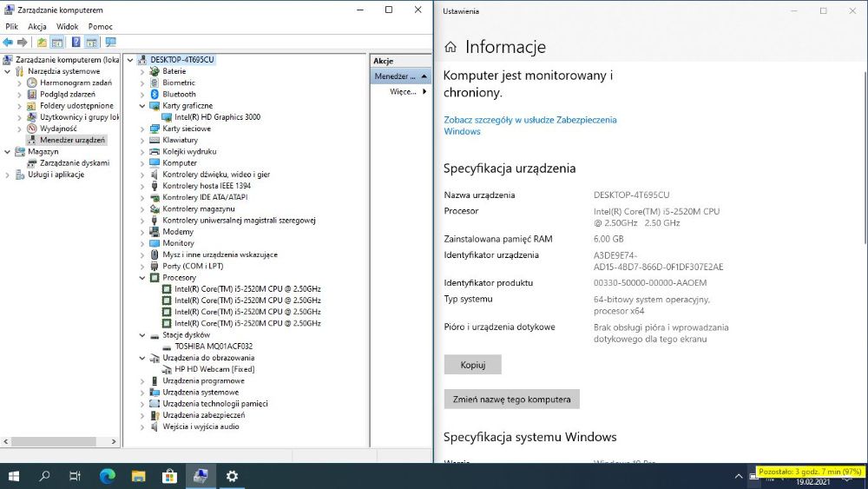Click the left tree horizontal scrollbar thumb
This screenshot has height=489, width=868.
point(54,441)
